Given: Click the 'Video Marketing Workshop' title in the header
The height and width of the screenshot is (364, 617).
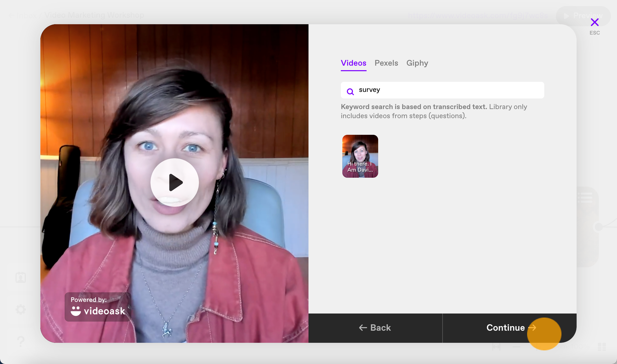Looking at the screenshot, I should coord(94,15).
